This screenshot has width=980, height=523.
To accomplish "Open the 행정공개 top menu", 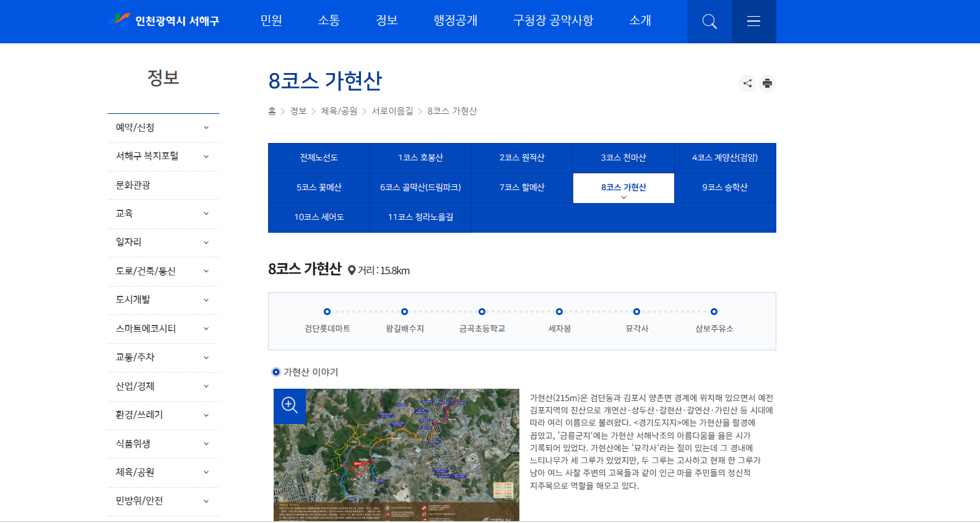I will [456, 21].
